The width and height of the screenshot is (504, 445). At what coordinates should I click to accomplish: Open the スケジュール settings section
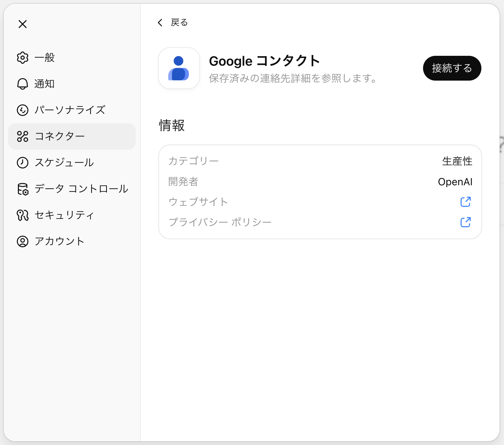pyautogui.click(x=72, y=163)
